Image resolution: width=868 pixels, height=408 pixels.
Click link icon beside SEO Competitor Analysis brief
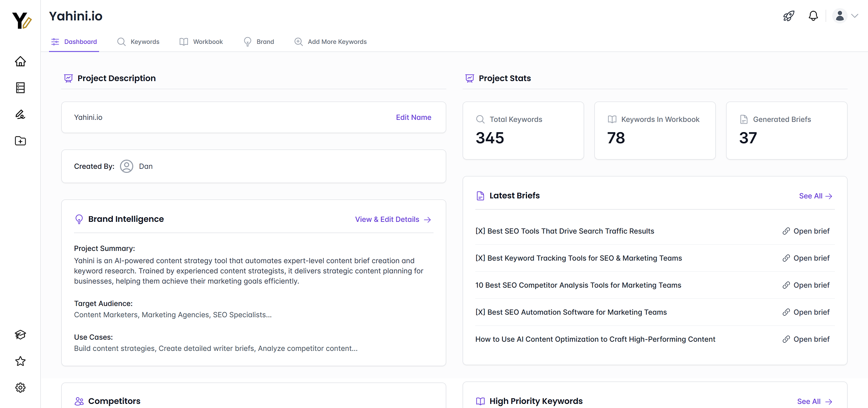pyautogui.click(x=786, y=285)
